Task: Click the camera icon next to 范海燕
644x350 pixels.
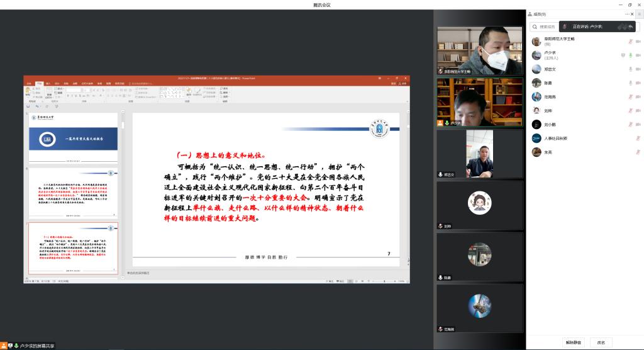Action: coord(638,97)
